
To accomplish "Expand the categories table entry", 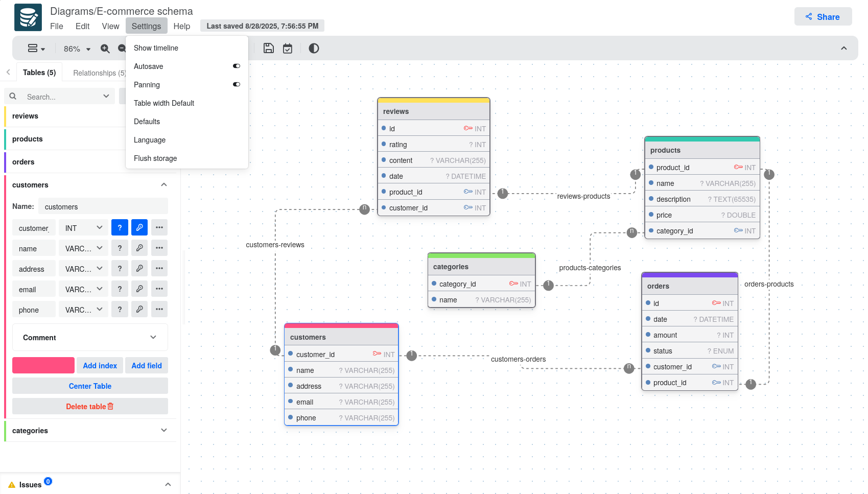I will [164, 431].
